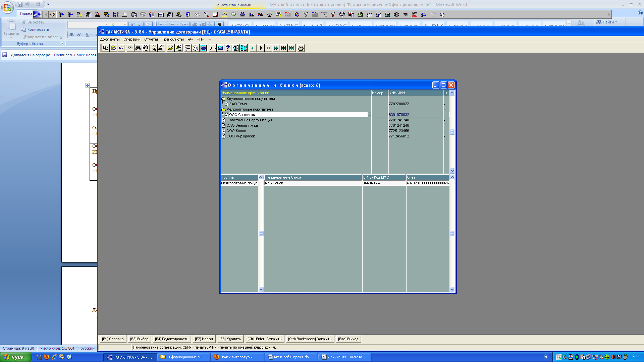Click the single right arrow next record icon
This screenshot has height=362, width=644.
tap(261, 48)
